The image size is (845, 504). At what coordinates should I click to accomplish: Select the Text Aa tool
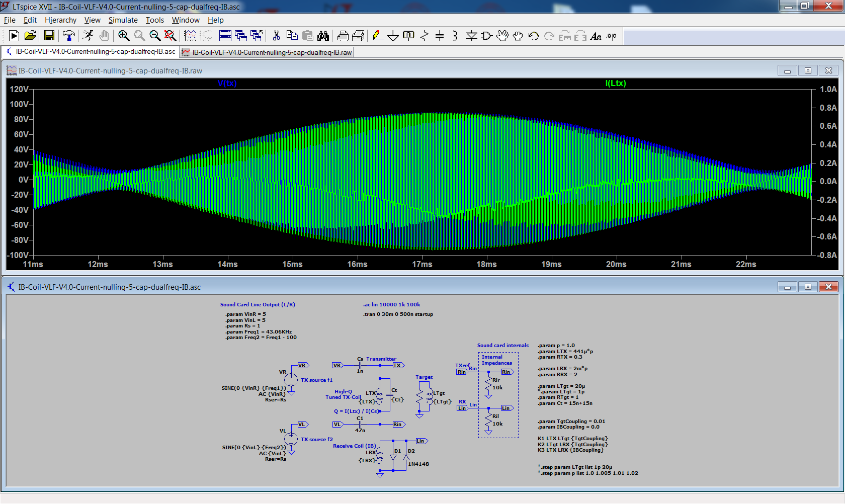coord(596,36)
